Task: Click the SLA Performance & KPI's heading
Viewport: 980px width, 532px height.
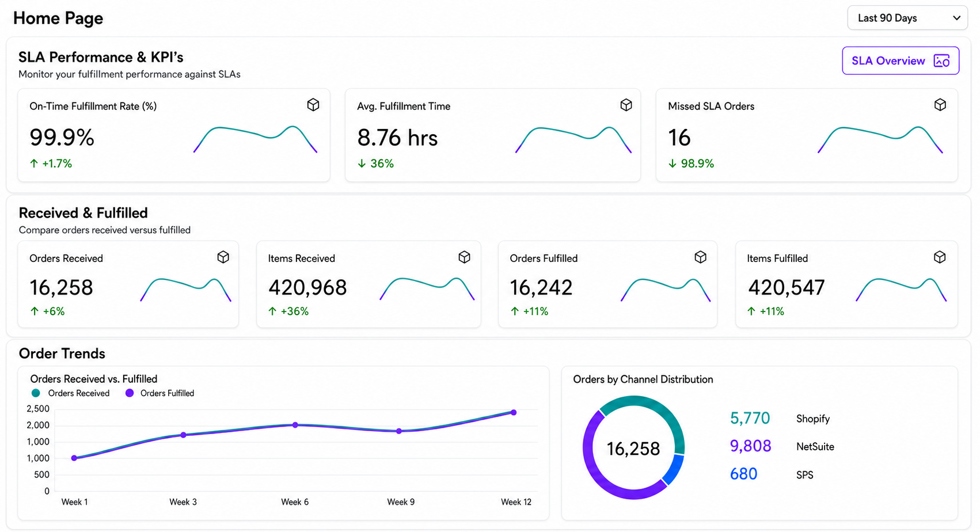Action: [101, 57]
